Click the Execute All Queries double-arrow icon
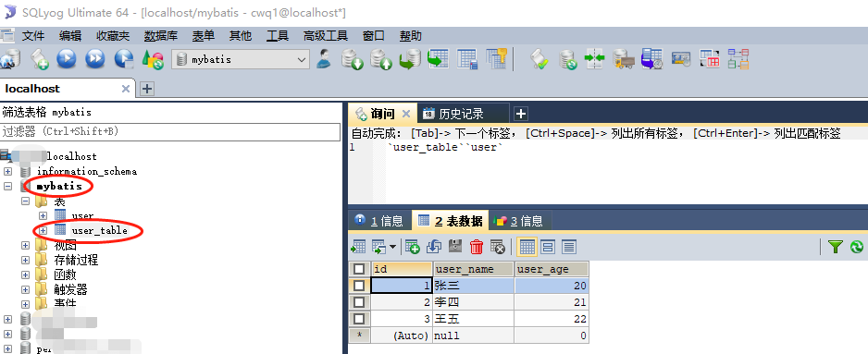The width and height of the screenshot is (868, 354). coord(94,59)
